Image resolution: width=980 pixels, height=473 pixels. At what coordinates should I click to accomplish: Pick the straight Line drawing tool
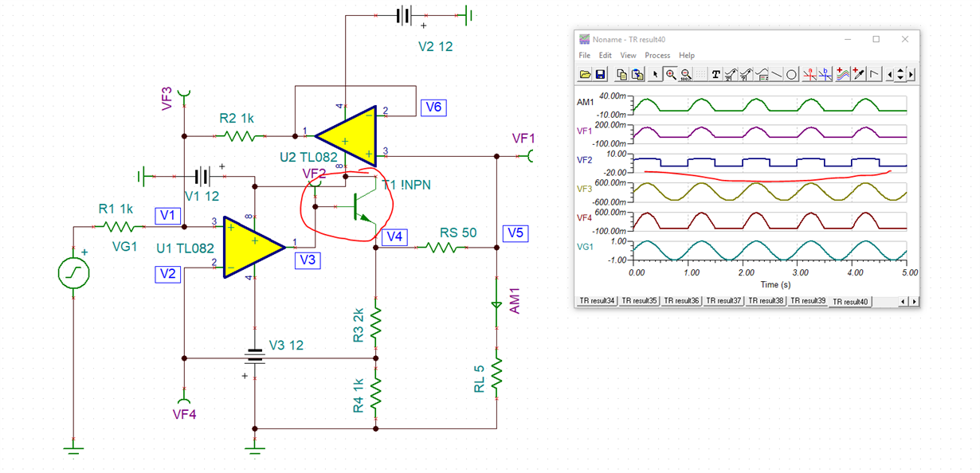click(x=777, y=74)
